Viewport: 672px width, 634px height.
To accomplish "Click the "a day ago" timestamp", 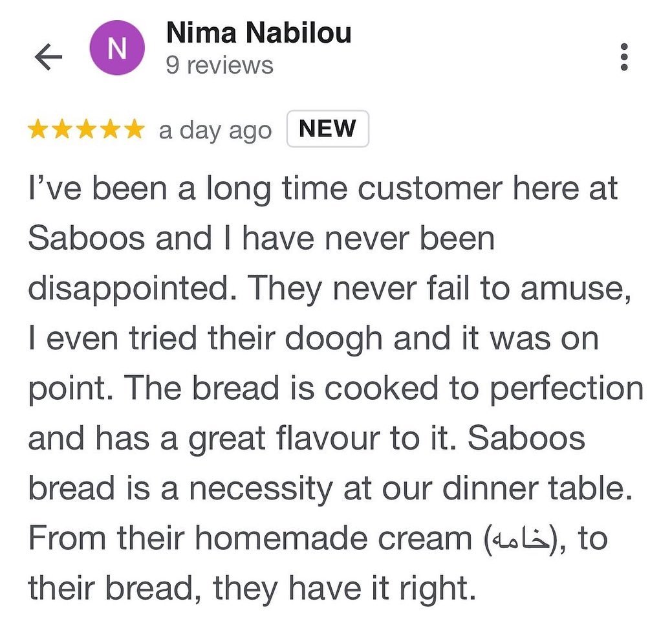I will [x=215, y=130].
